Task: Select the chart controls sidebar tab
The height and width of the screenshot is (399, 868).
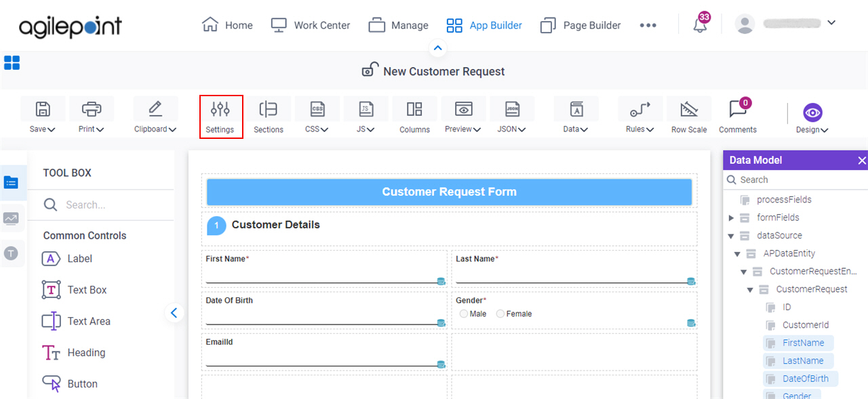Action: pos(12,218)
